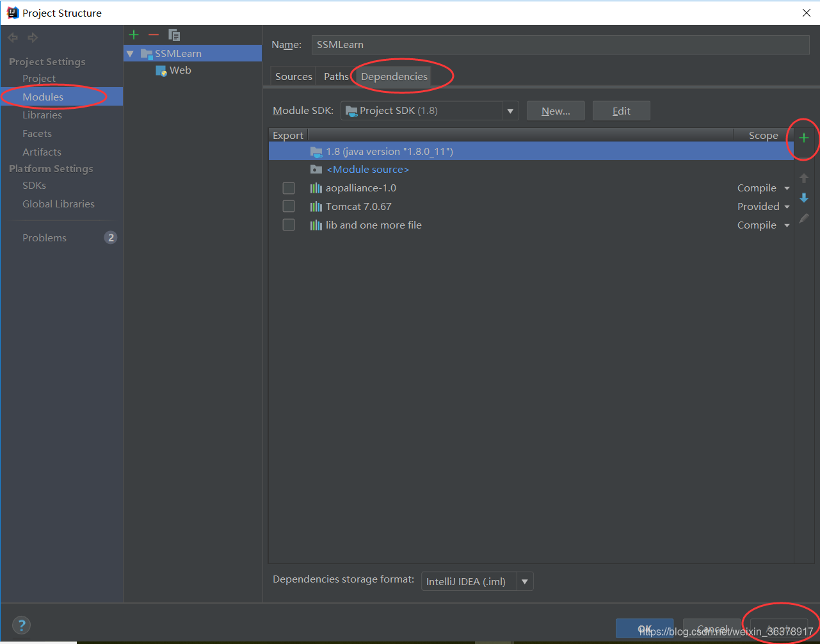Check export box for lib and one more file
This screenshot has width=820, height=644.
[x=289, y=225]
